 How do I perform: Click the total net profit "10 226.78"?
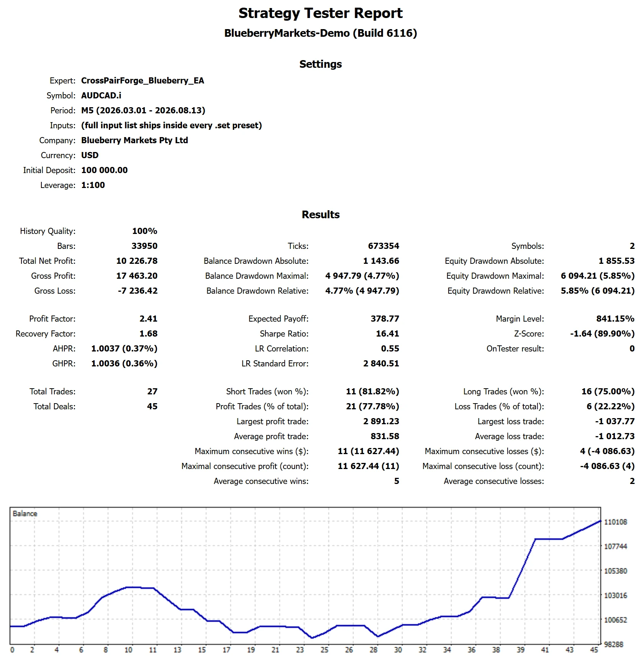[137, 261]
